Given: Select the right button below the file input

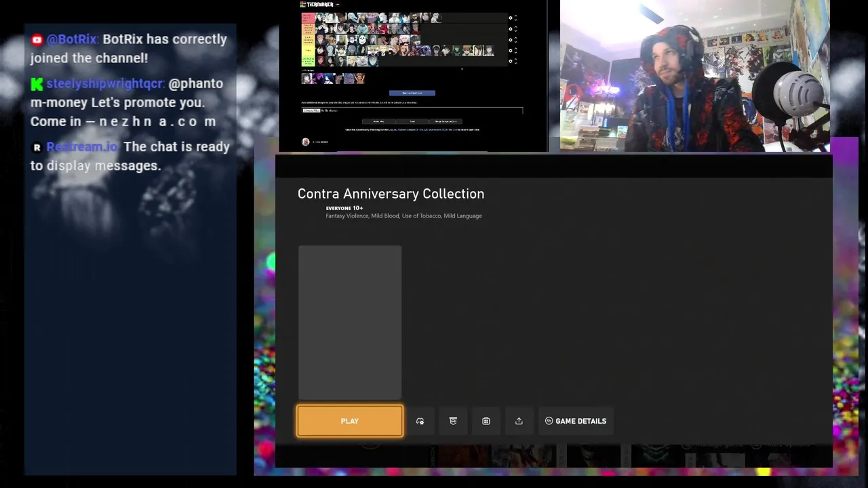Looking at the screenshot, I should coord(446,121).
